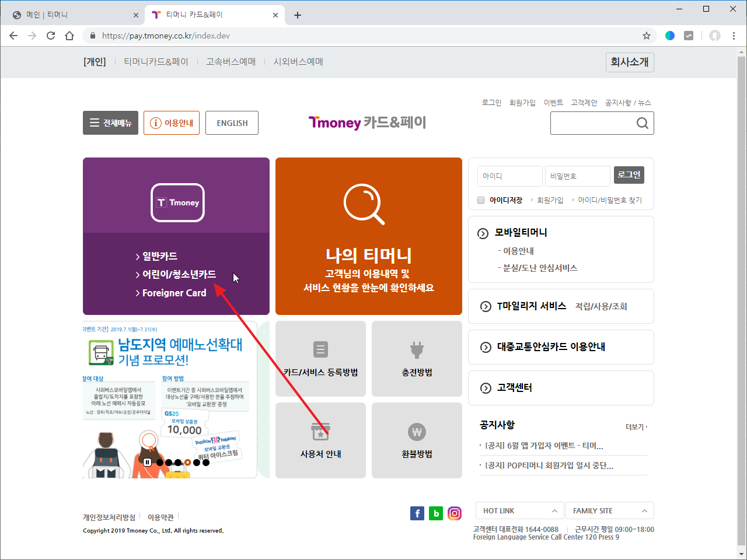The width and height of the screenshot is (747, 560).
Task: Click 이벤트 in the header links
Action: 553,103
